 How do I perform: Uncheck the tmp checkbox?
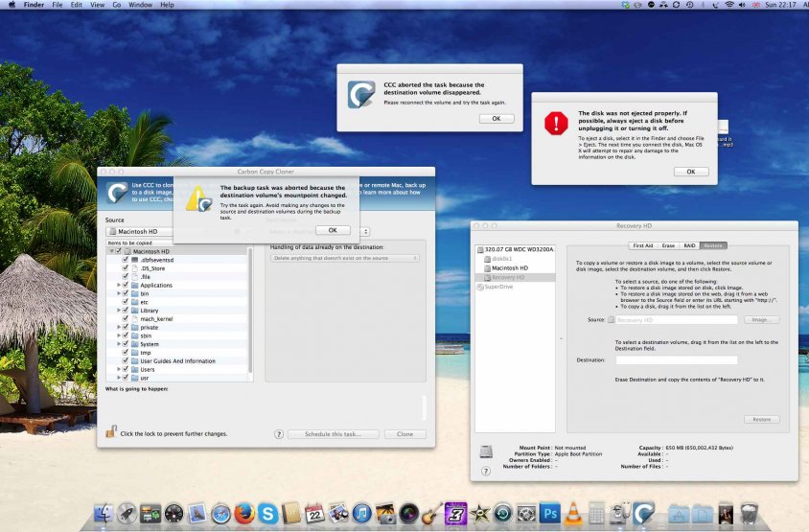pyautogui.click(x=126, y=353)
